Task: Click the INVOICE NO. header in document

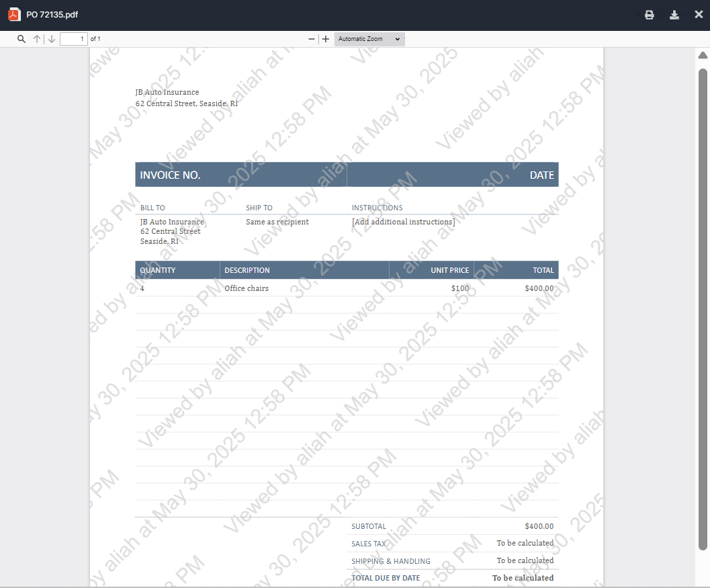Action: point(170,175)
